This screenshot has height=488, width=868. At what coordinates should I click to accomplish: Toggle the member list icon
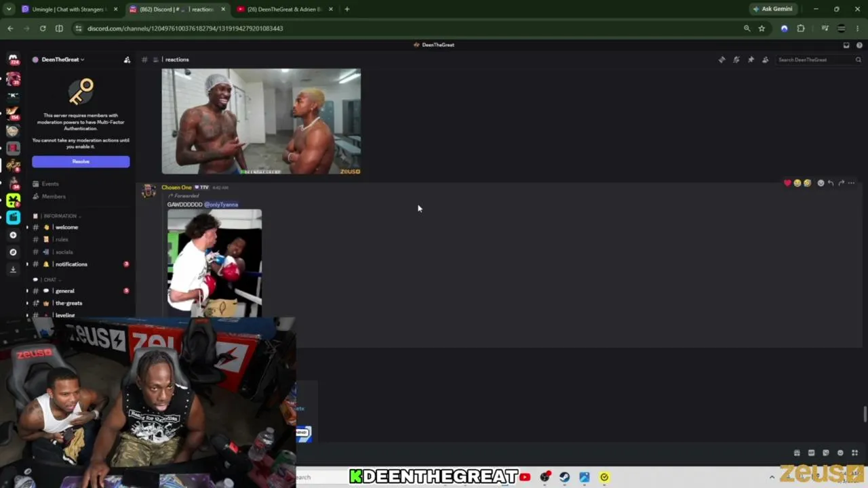point(766,60)
